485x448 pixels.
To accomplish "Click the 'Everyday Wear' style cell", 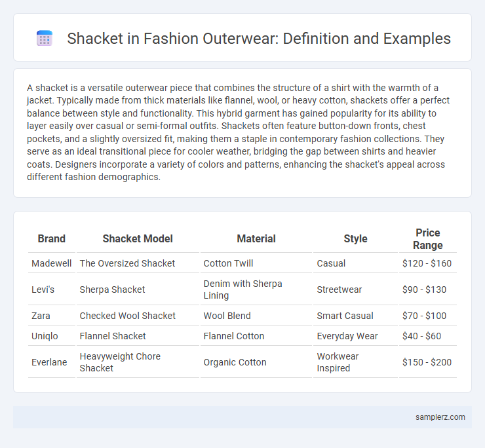I will coord(355,336).
